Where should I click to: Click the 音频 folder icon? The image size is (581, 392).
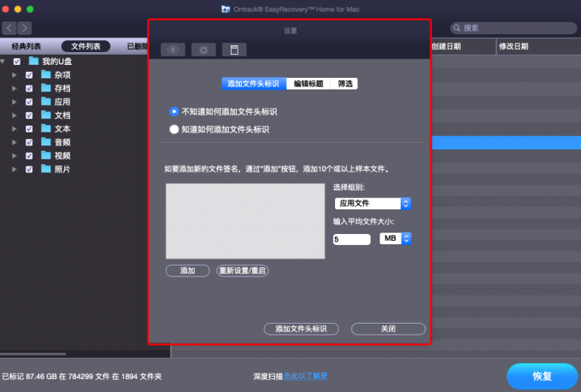click(x=46, y=142)
